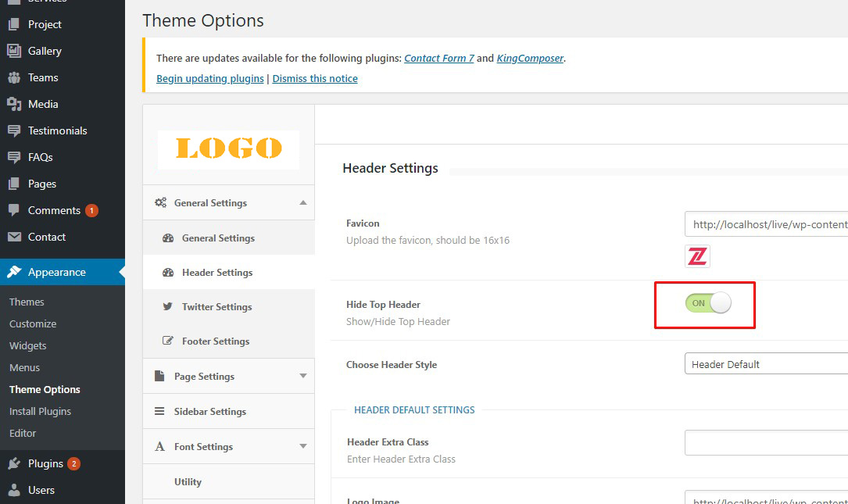
Task: Select Widgets under Appearance menu
Action: point(28,345)
